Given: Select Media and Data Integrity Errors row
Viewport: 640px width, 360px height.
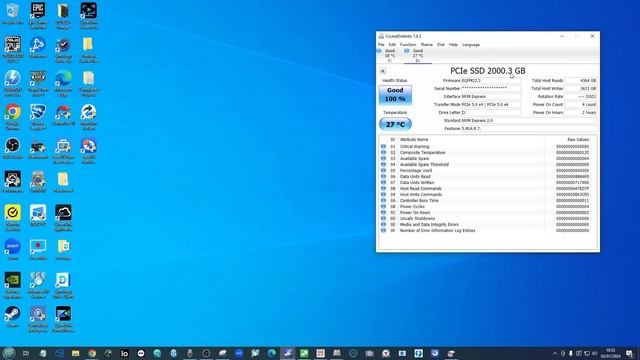Looking at the screenshot, I should pos(488,224).
